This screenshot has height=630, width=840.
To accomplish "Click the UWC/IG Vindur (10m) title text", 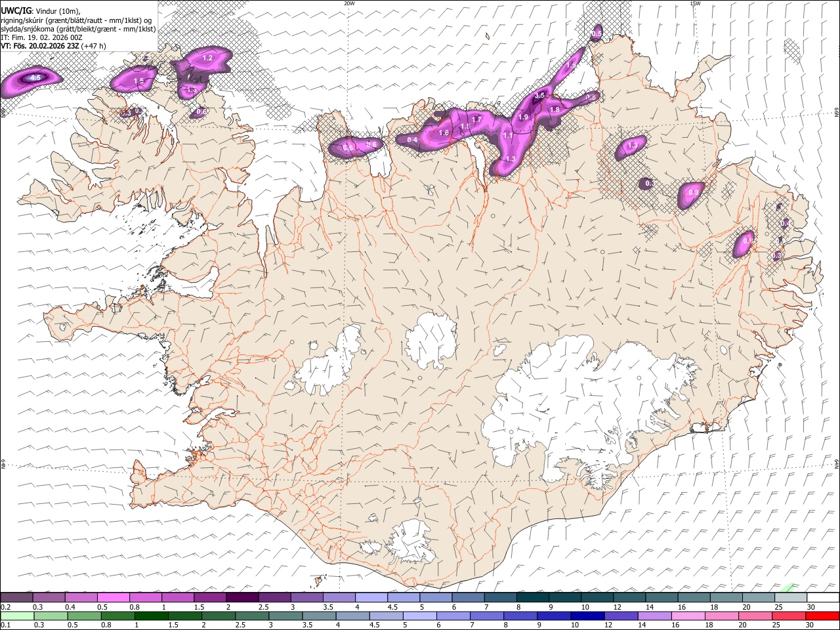I will tap(40, 10).
